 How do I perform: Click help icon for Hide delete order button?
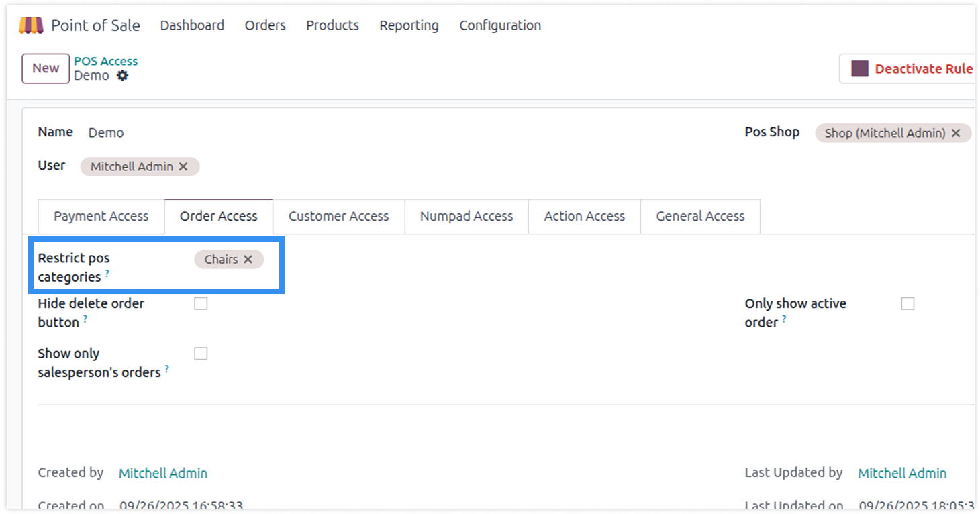point(85,319)
